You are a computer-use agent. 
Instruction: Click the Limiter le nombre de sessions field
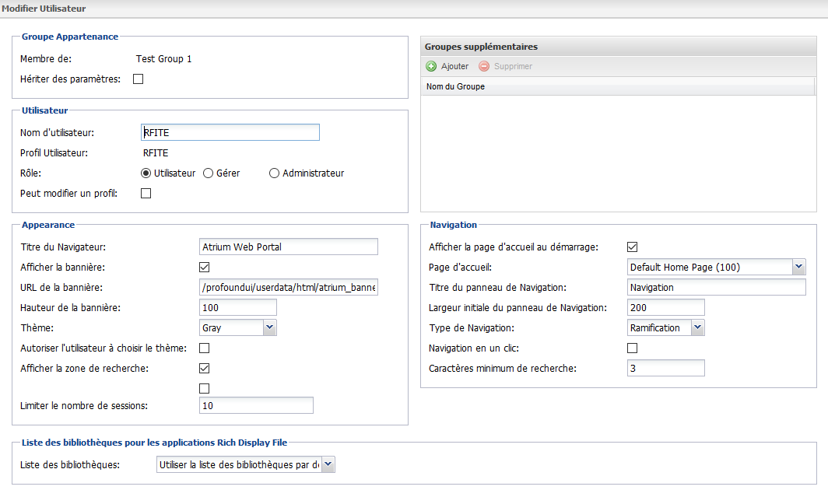click(256, 405)
